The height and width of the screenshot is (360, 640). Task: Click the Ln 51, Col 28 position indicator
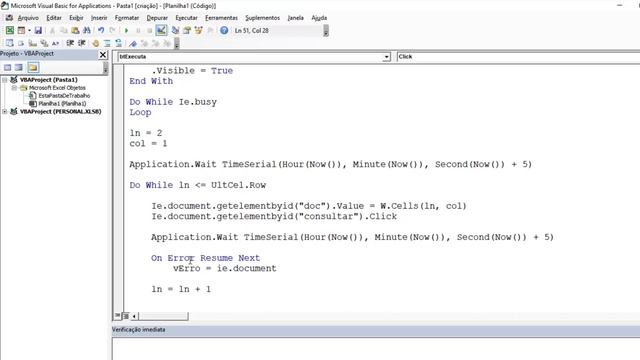(251, 31)
